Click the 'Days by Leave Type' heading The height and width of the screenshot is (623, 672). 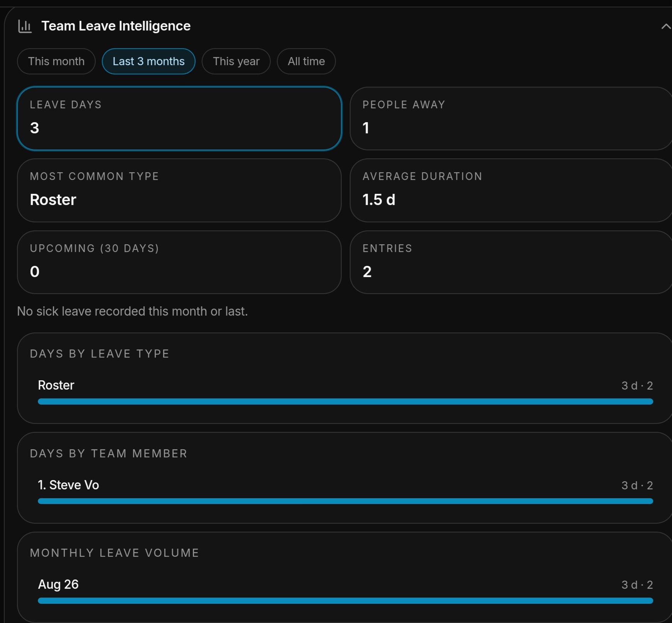point(99,354)
